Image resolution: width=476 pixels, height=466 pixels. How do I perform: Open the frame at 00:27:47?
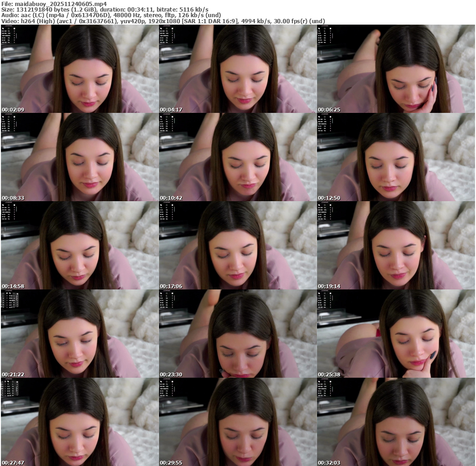click(79, 422)
